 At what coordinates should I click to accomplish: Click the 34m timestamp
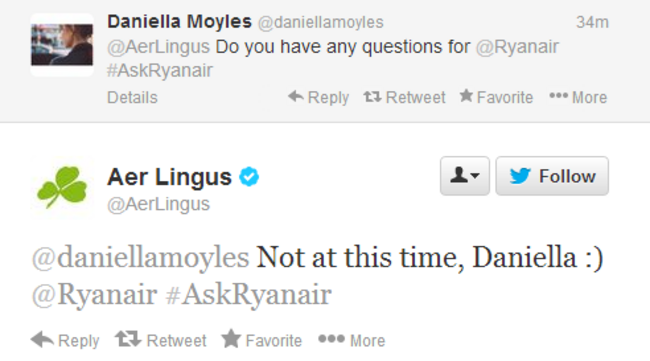(592, 22)
